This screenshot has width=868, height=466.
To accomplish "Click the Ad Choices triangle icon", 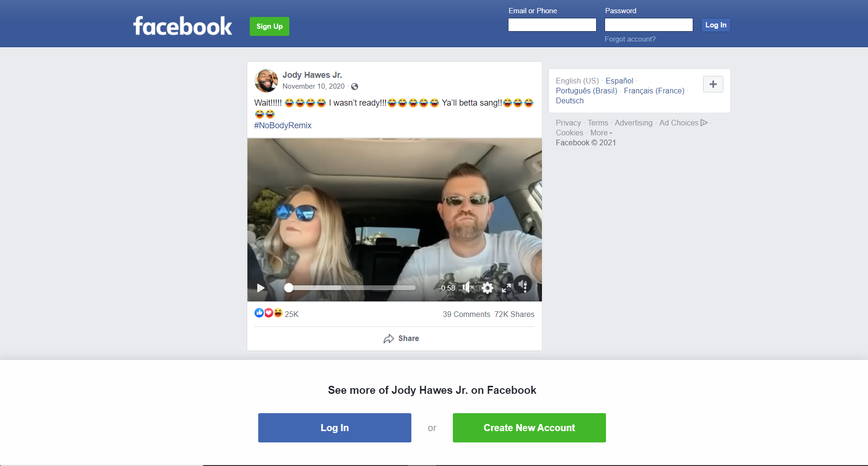I will tap(704, 123).
